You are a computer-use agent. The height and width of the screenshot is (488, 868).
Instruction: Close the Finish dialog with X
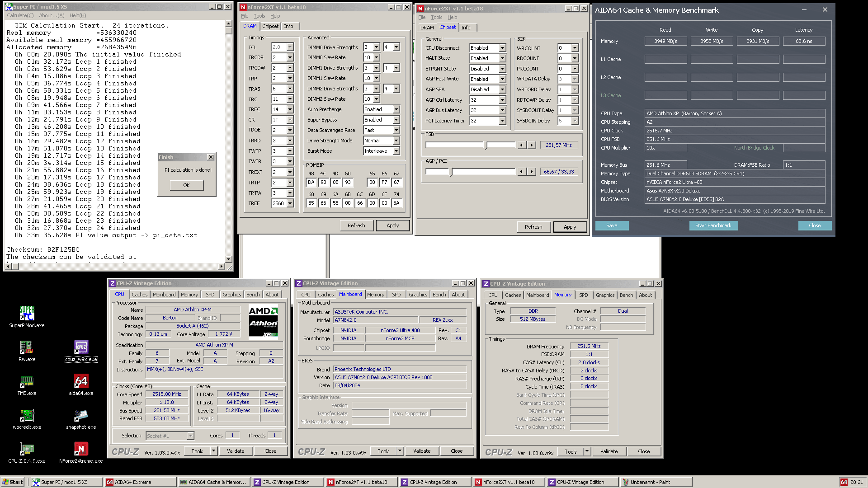tap(211, 157)
